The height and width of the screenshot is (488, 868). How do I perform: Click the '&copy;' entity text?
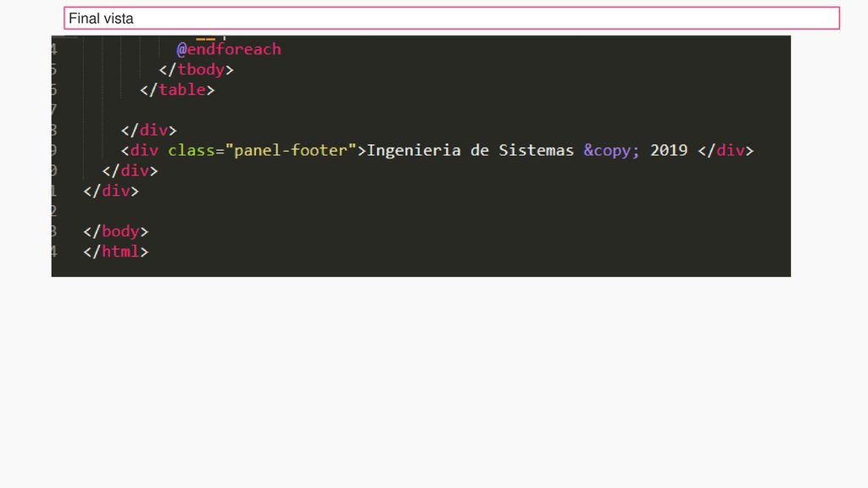(x=611, y=151)
